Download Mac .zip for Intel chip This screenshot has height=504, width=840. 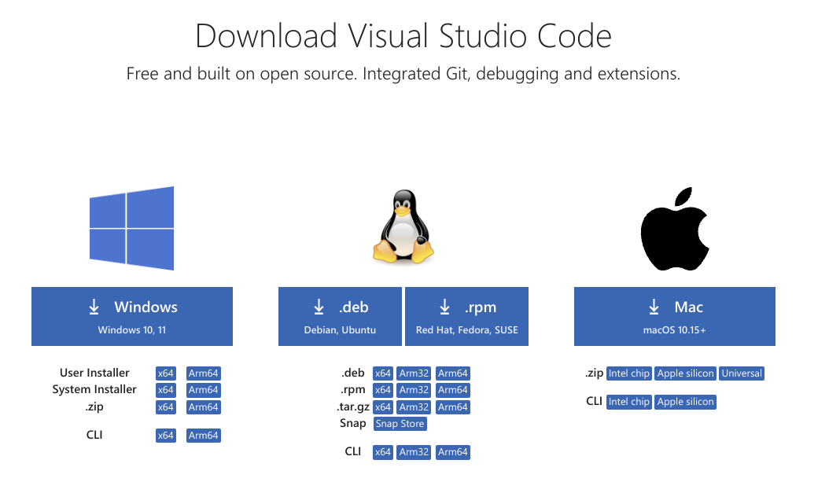629,373
